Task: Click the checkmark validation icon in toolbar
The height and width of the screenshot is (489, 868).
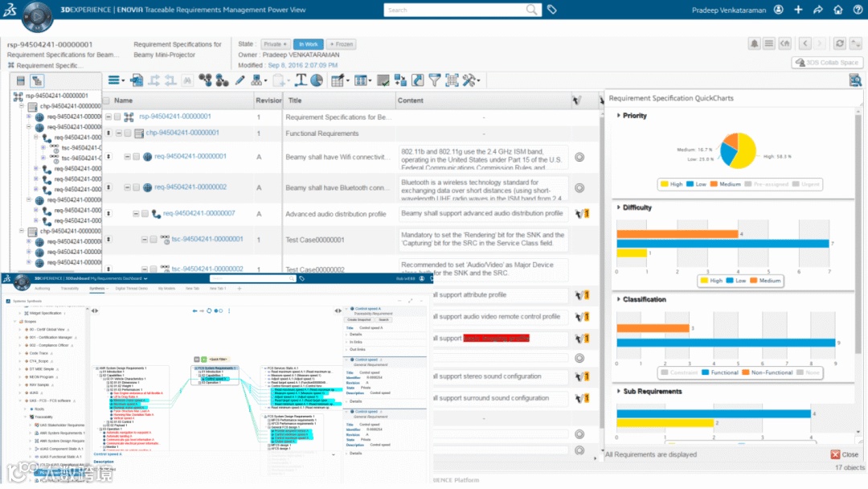Action: (x=383, y=80)
